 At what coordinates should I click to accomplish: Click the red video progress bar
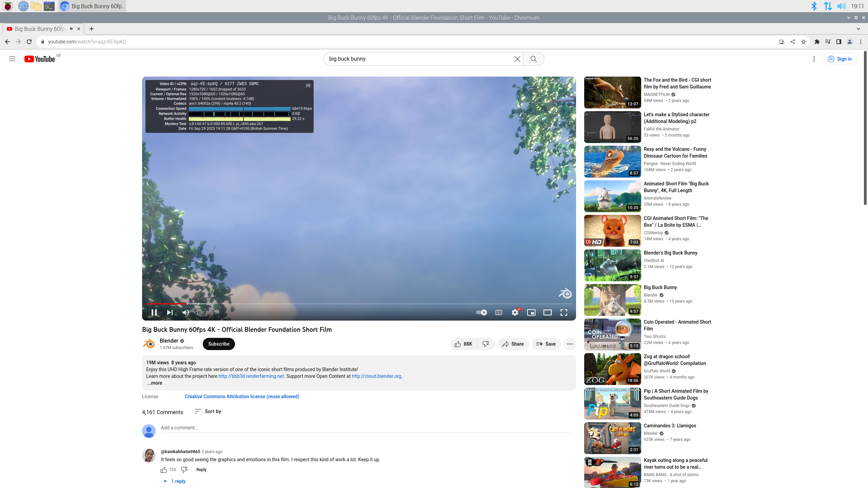click(166, 304)
